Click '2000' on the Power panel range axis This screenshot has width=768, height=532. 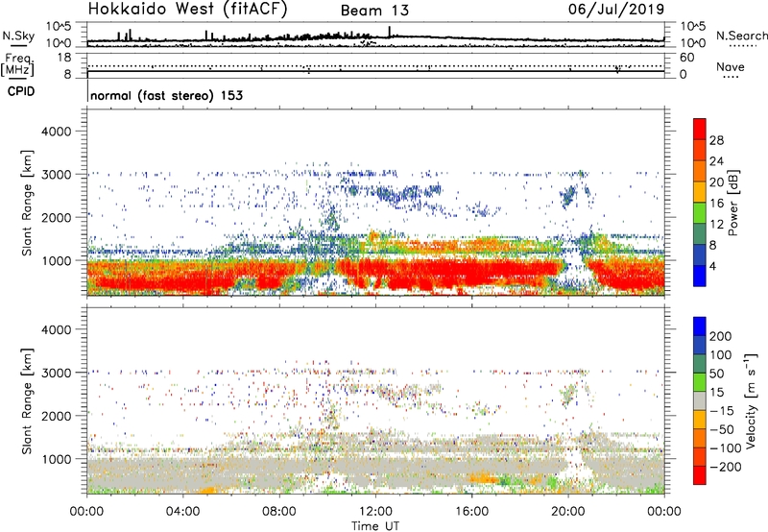(x=57, y=217)
